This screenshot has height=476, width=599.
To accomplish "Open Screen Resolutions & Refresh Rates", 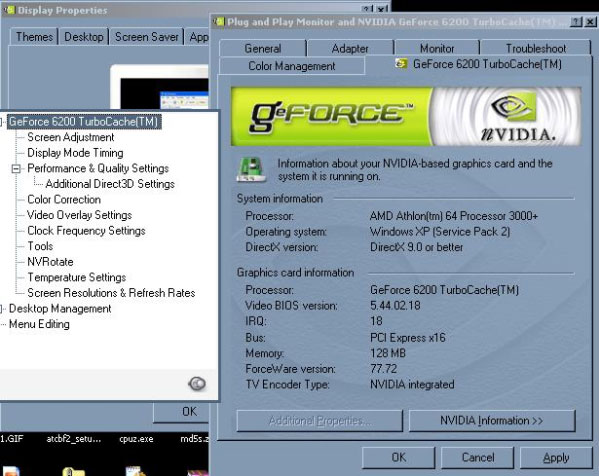I will click(111, 293).
